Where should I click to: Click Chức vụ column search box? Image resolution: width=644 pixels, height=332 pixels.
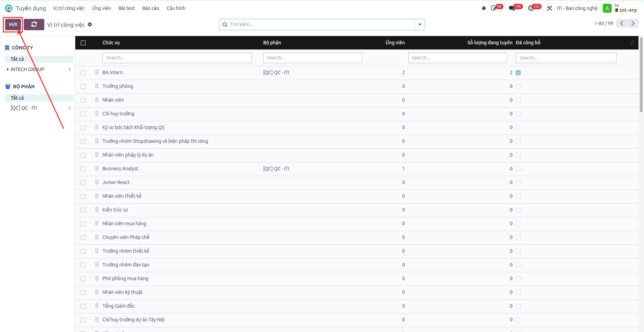click(177, 58)
